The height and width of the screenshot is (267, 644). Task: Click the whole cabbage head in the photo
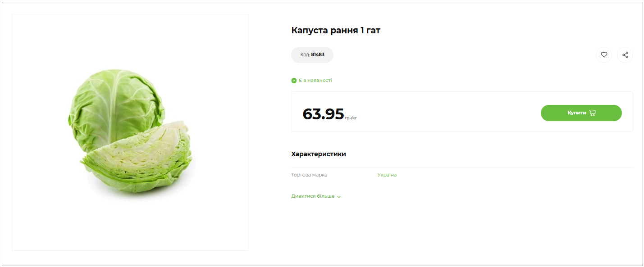coord(113,104)
